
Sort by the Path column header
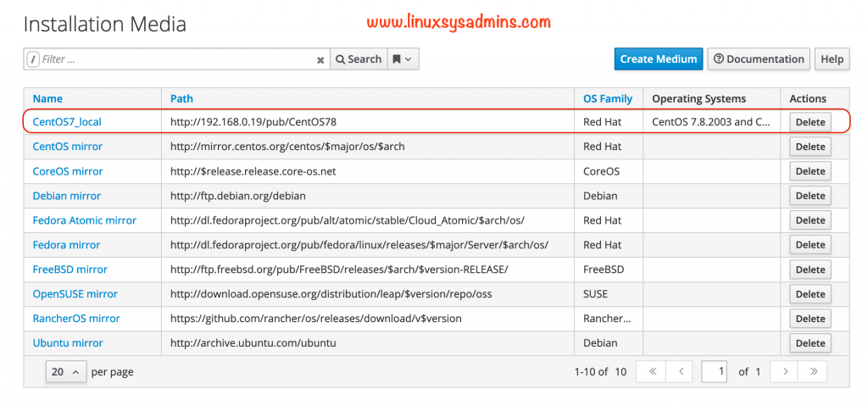[x=181, y=98]
